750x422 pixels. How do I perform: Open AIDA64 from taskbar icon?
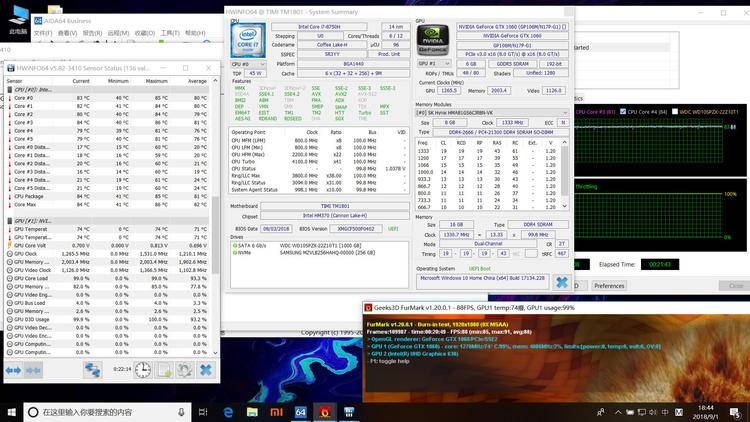(299, 411)
